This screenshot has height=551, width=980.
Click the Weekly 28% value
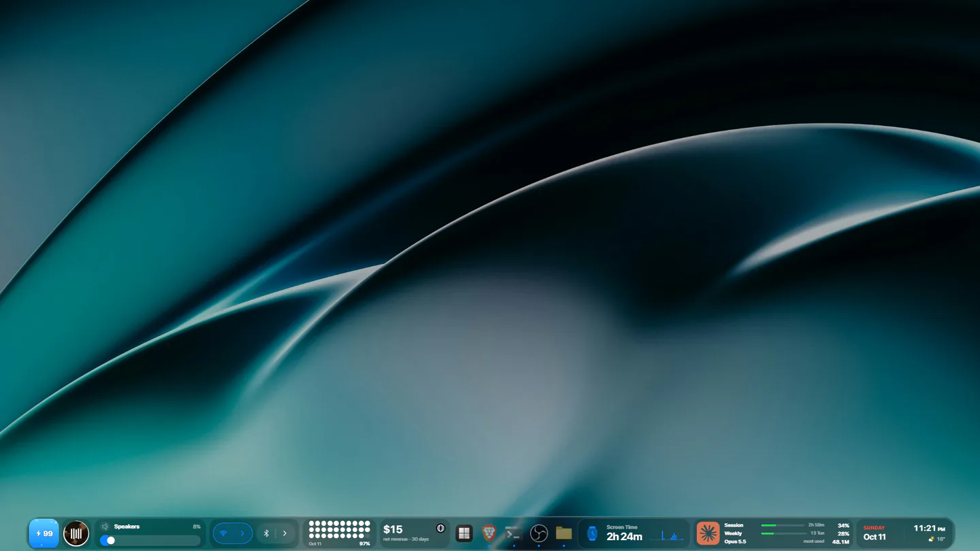(843, 533)
